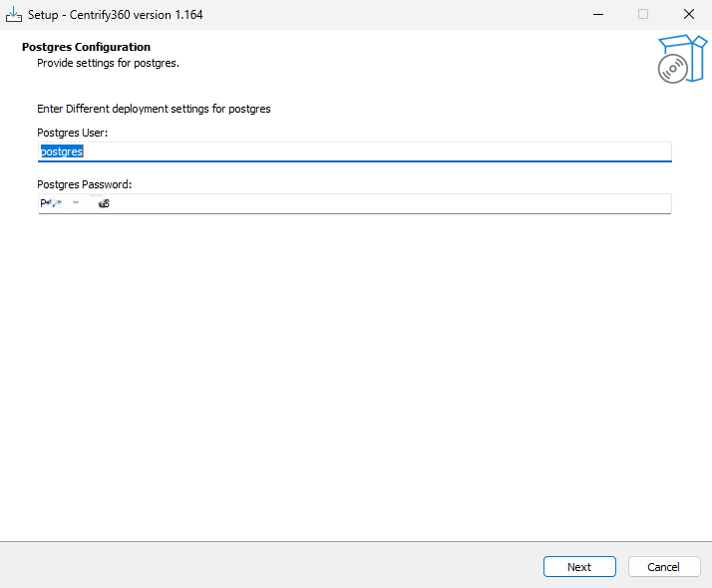Viewport: 712px width, 588px height.
Task: Click the 'Postgres Password:' label
Action: point(85,184)
